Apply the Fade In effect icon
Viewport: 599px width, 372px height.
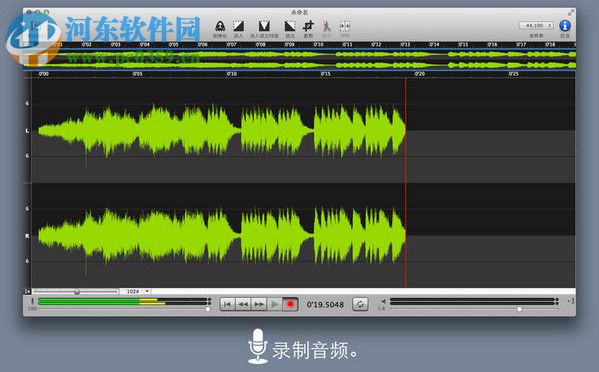[238, 26]
